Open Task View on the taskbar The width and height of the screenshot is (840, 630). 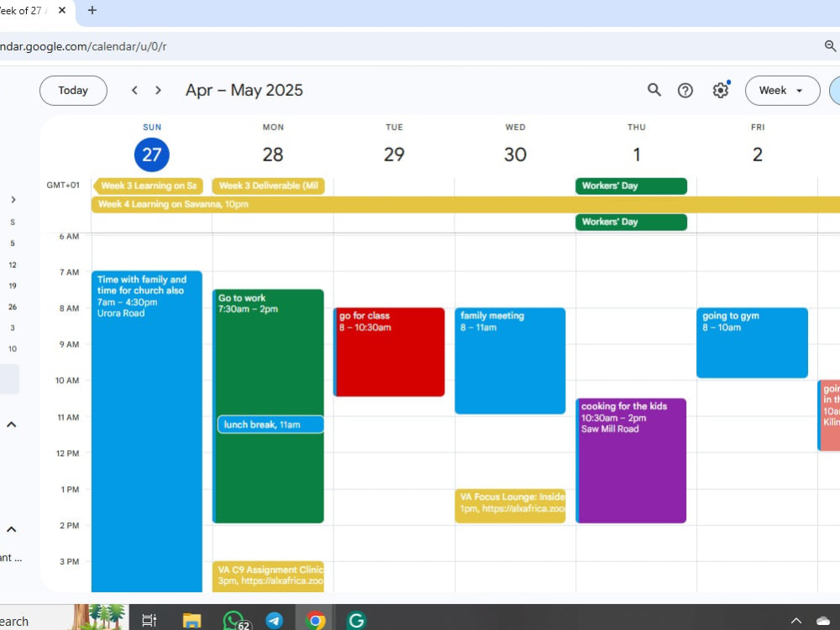click(x=149, y=620)
